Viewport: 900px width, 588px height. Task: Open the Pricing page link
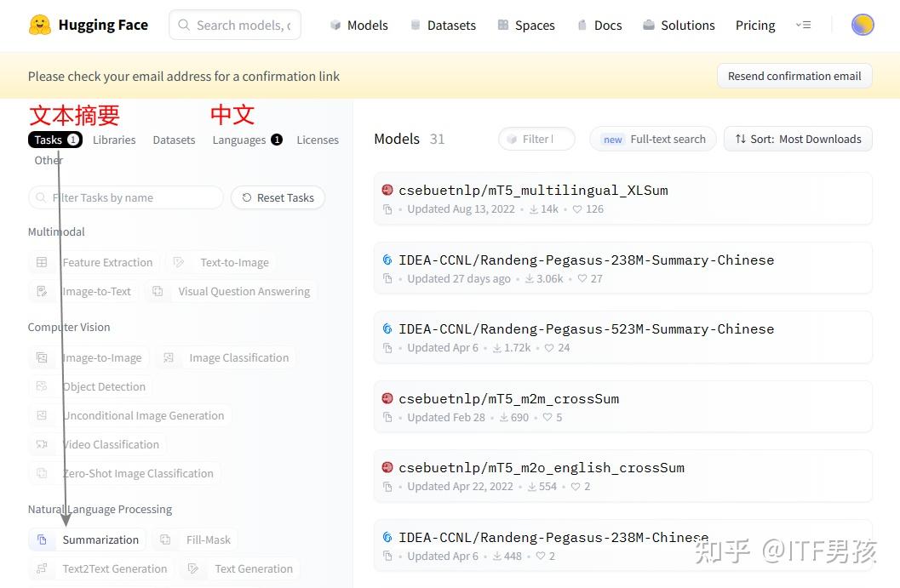(754, 26)
